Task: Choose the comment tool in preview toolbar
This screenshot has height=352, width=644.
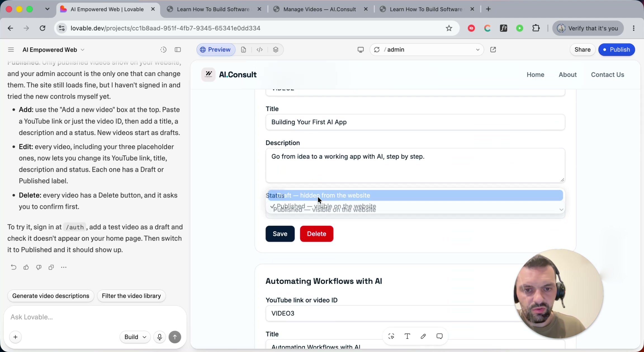Action: point(439,336)
